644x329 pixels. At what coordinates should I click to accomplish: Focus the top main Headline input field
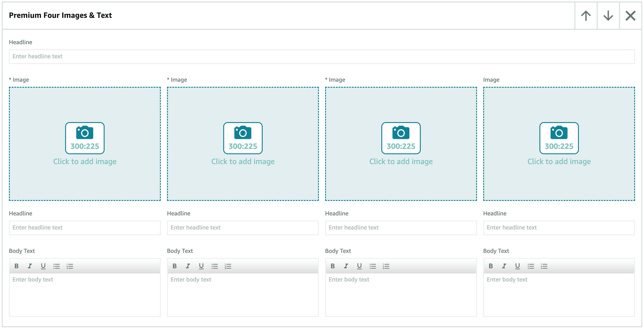click(x=322, y=56)
